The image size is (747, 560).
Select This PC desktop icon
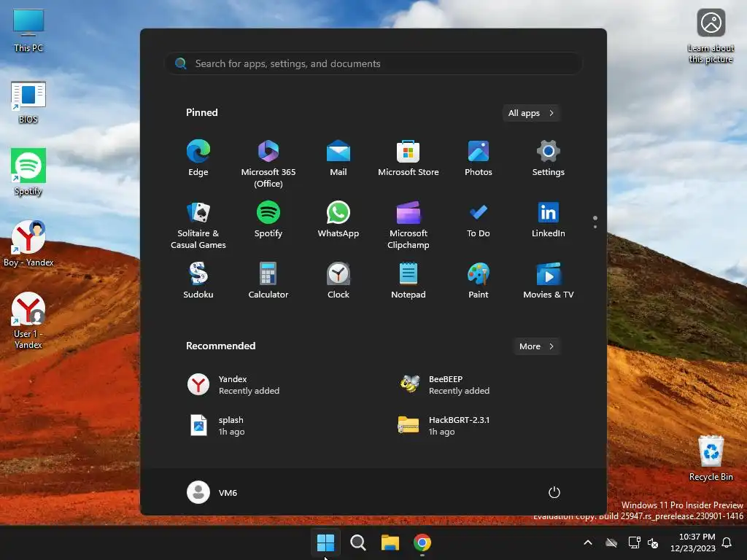click(28, 31)
